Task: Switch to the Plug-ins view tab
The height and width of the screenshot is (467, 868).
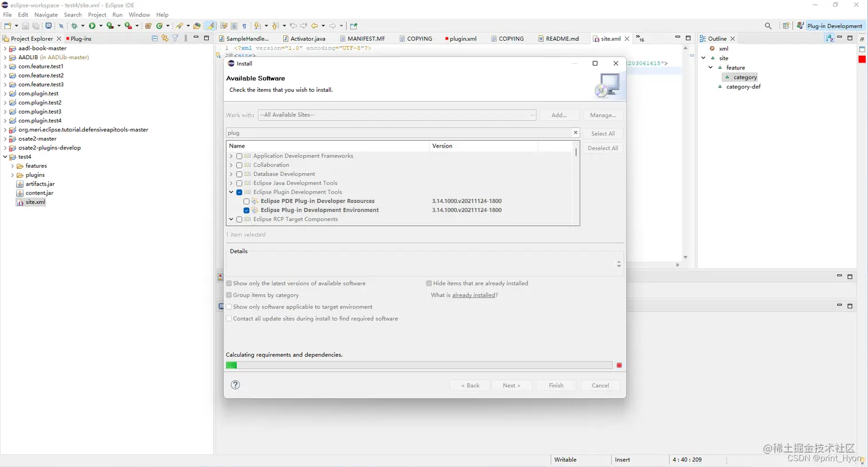Action: point(78,38)
